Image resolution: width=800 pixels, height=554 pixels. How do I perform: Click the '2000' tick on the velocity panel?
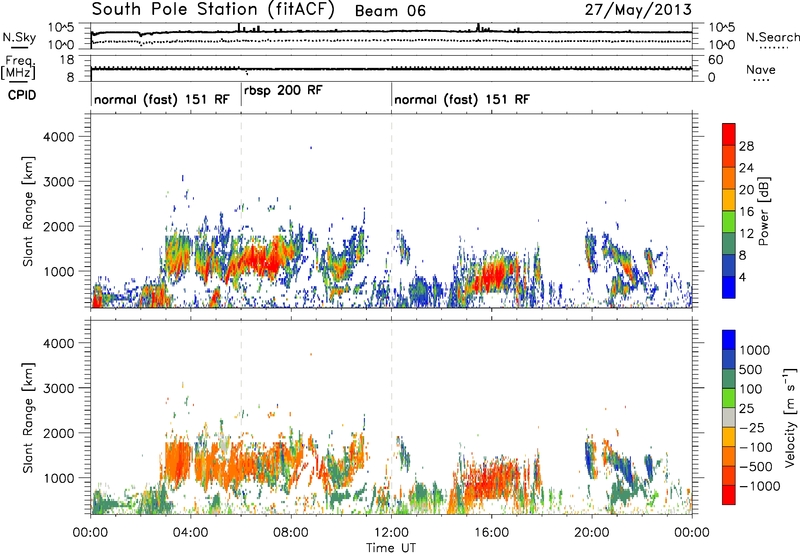pos(58,433)
